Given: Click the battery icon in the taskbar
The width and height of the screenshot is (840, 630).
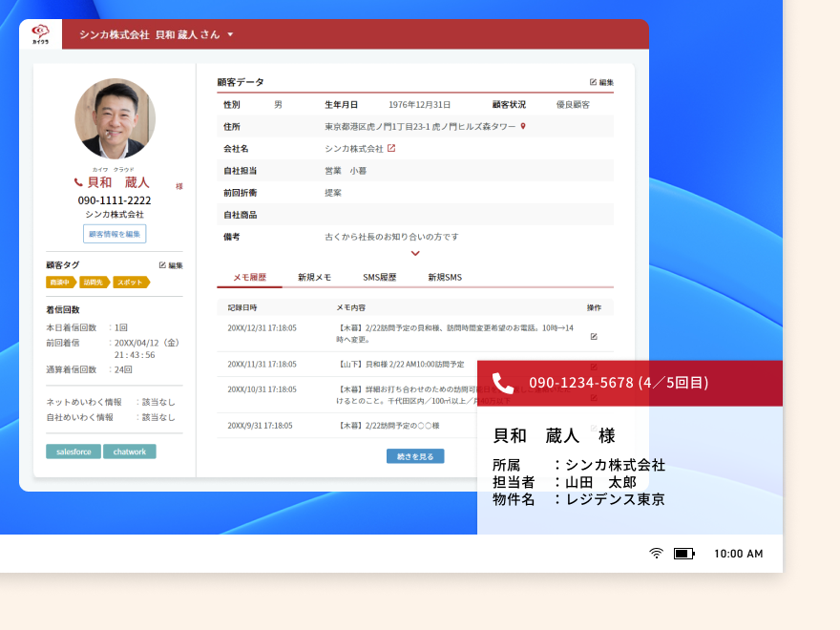Looking at the screenshot, I should [x=684, y=554].
